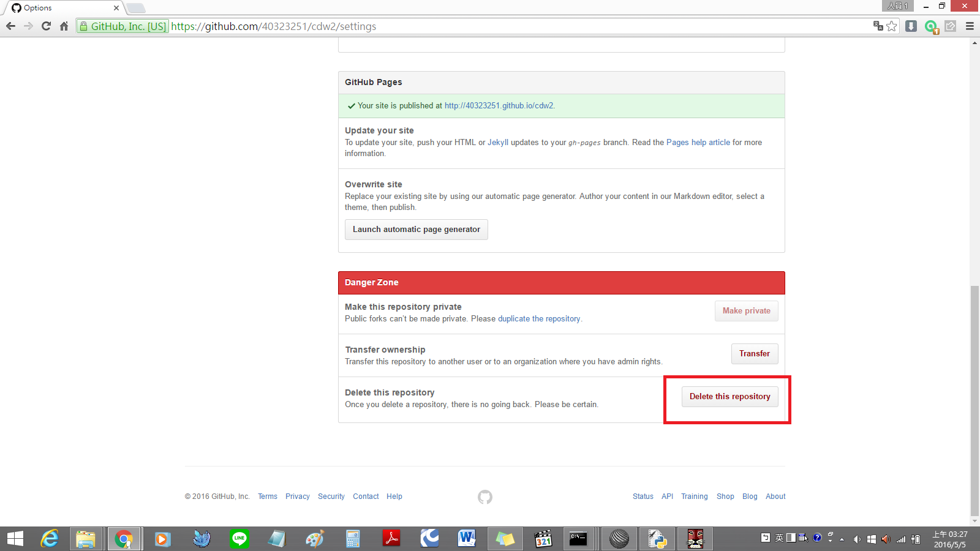Open the Security footer link
The height and width of the screenshot is (551, 980).
click(x=331, y=497)
